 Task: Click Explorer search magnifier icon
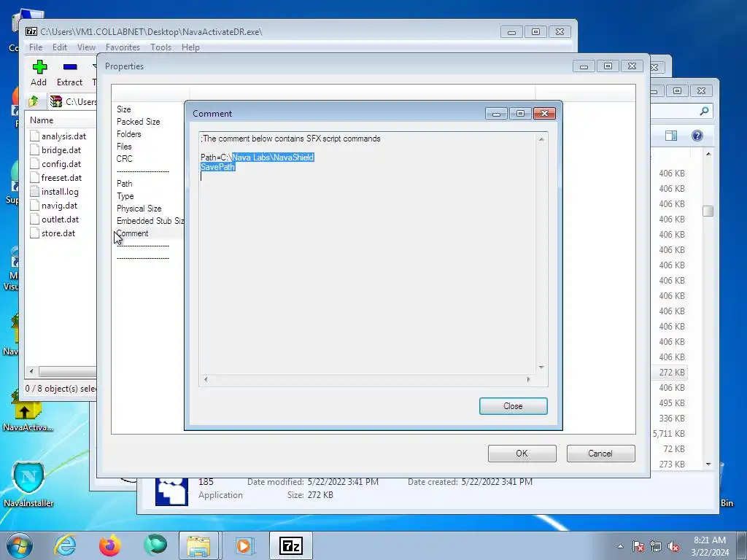point(704,111)
